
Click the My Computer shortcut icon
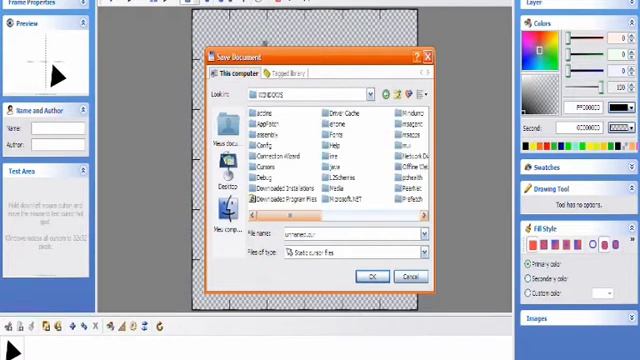tap(228, 213)
